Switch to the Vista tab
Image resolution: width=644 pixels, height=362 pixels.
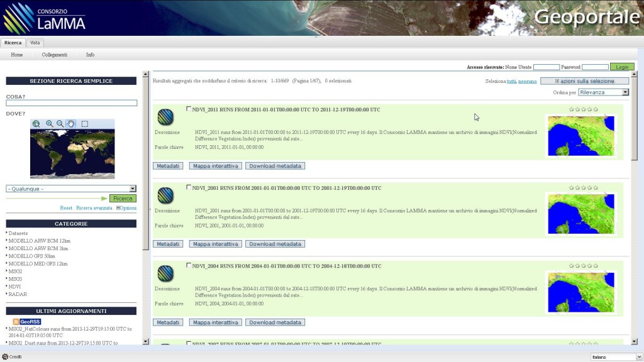[35, 42]
